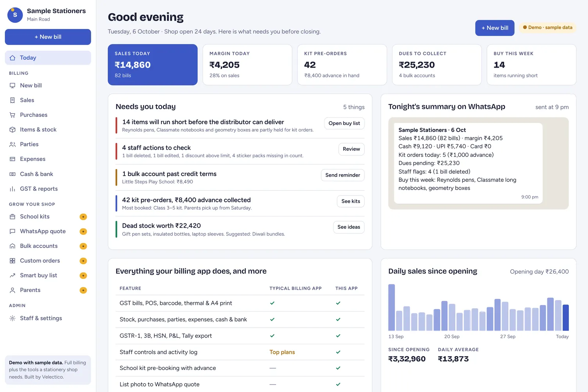The width and height of the screenshot is (588, 392).
Task: Click the Cash & bank banknote icon
Action: coord(12,174)
